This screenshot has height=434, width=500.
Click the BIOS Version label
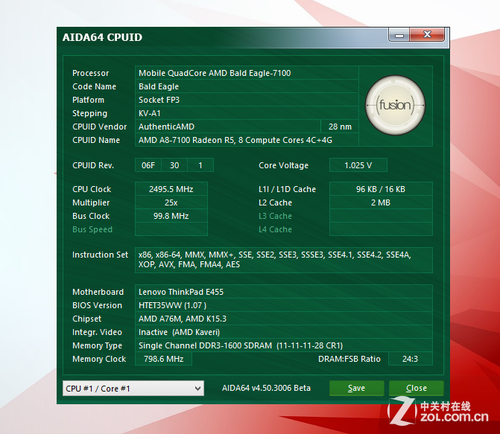click(97, 305)
